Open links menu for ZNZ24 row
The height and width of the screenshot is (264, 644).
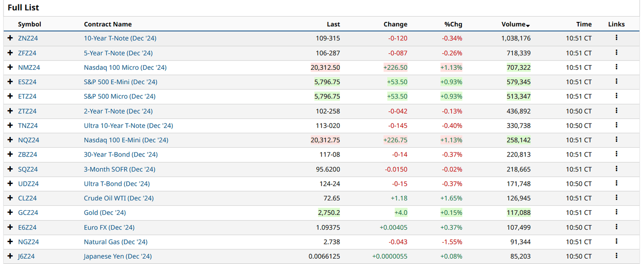pyautogui.click(x=616, y=38)
